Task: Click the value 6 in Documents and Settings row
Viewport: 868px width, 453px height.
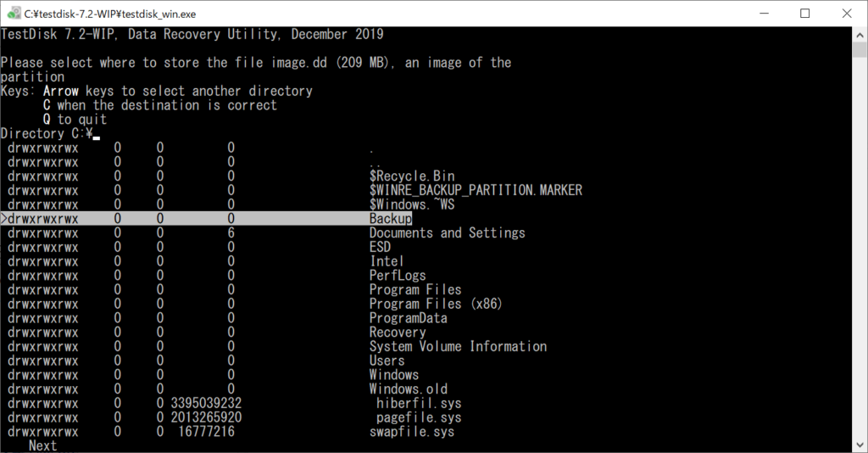Action: pos(231,233)
